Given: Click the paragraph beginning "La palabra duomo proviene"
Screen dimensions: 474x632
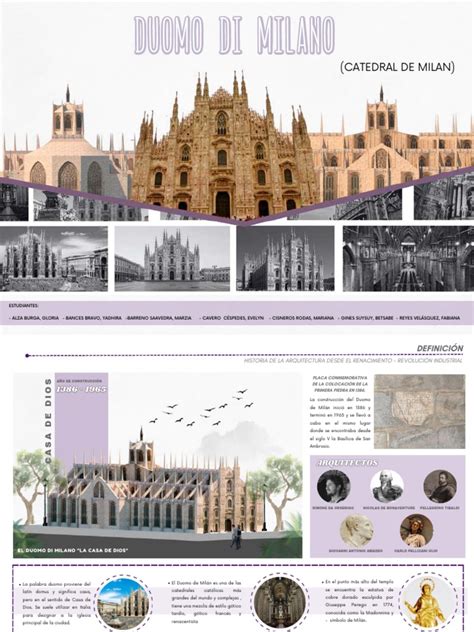Looking at the screenshot, I should (x=55, y=603).
